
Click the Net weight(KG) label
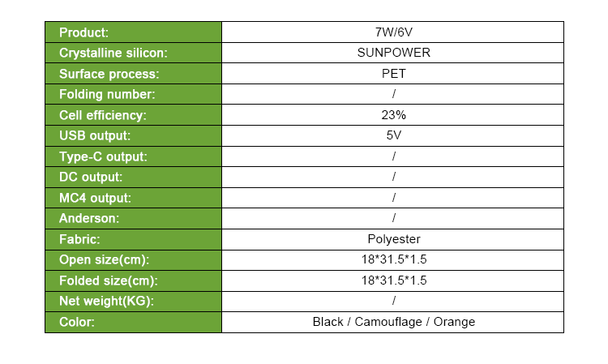point(106,302)
